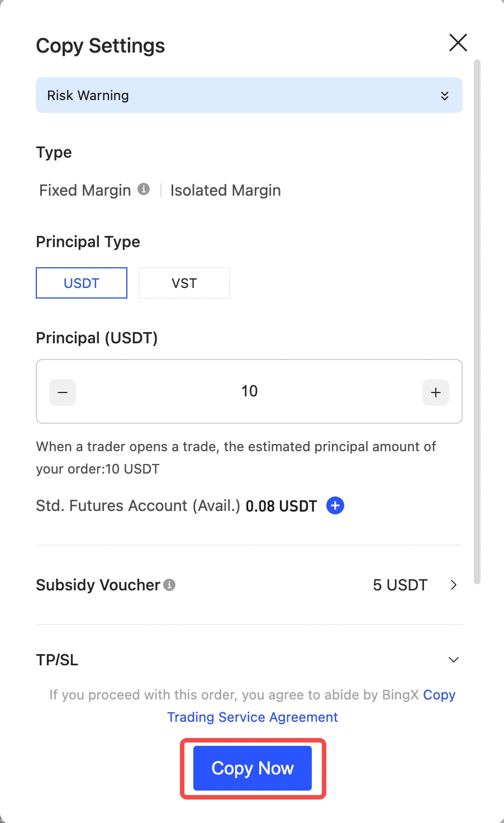The image size is (504, 823).
Task: Expand the TP/SL section chevron
Action: point(454,660)
